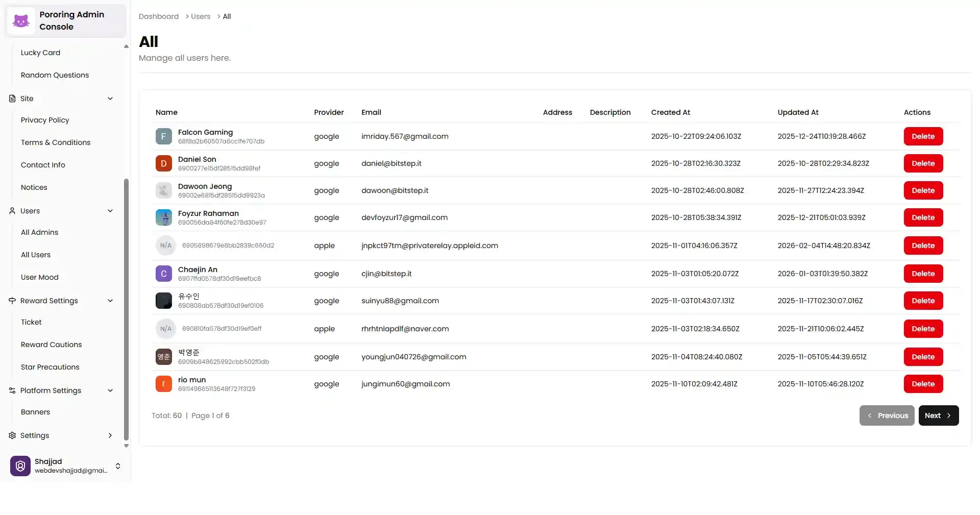The height and width of the screenshot is (515, 980).
Task: Click the Dashboard breadcrumb link
Action: pyautogui.click(x=159, y=16)
